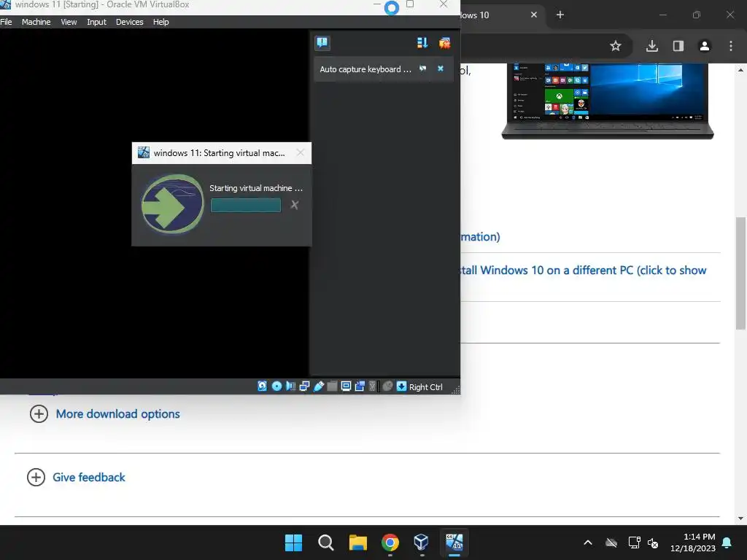Show hidden system tray icons
Screen dimensions: 747x560
(x=588, y=542)
